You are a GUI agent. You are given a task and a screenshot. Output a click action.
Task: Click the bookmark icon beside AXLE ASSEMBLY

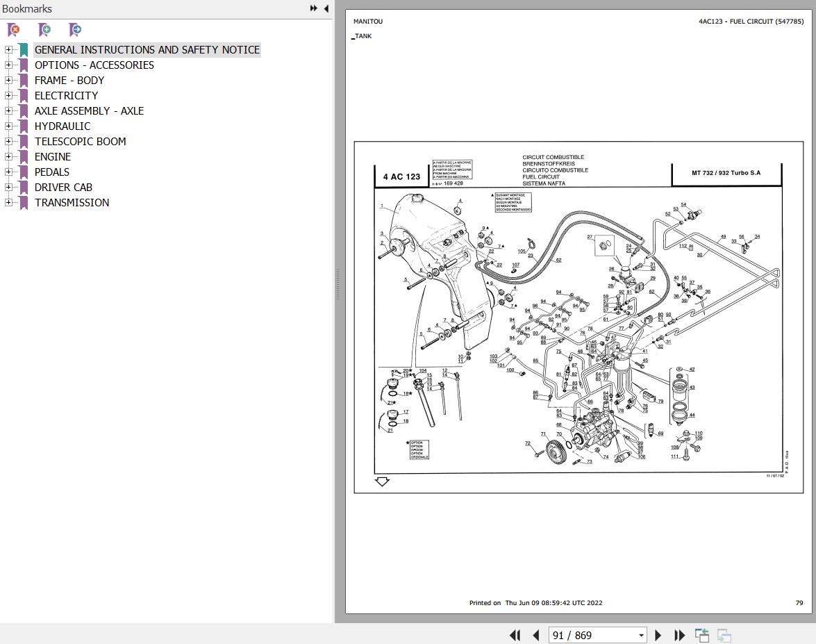click(24, 111)
